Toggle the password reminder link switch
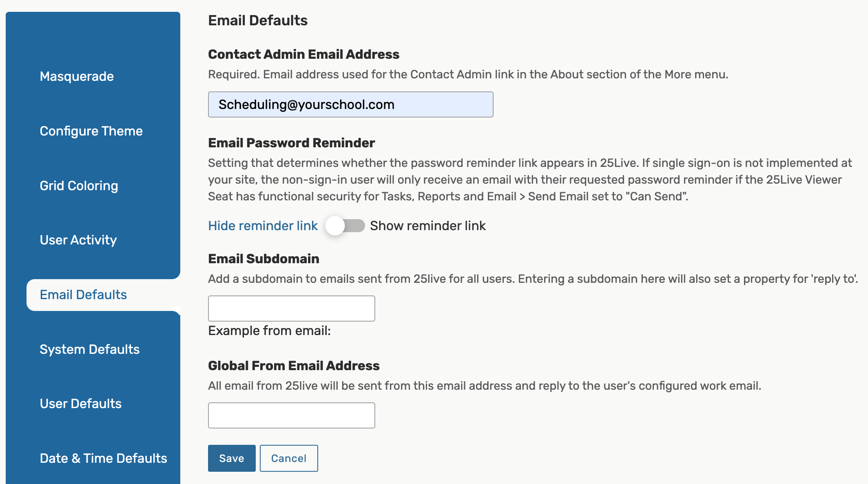This screenshot has width=868, height=484. [345, 226]
